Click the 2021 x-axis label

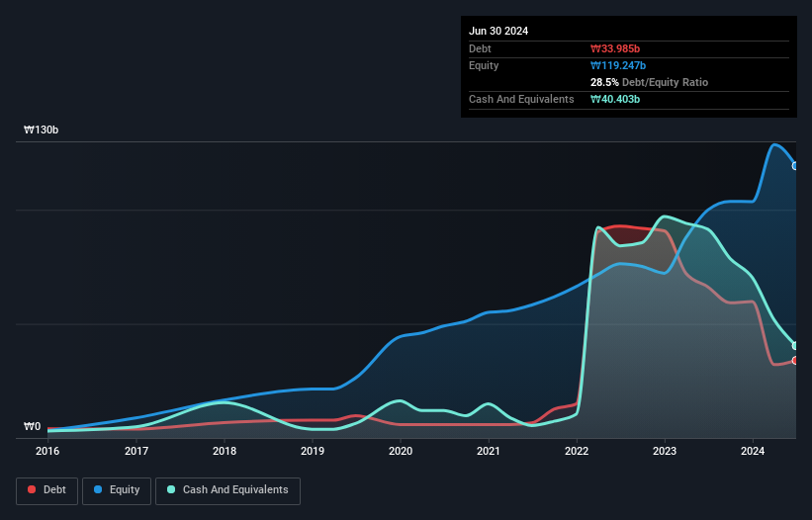click(x=489, y=451)
